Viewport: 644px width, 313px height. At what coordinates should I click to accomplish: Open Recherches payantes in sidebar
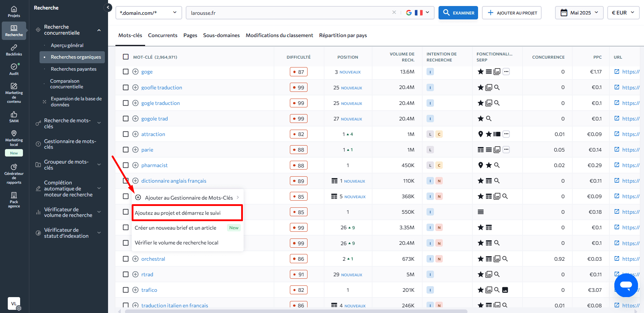[x=73, y=69]
